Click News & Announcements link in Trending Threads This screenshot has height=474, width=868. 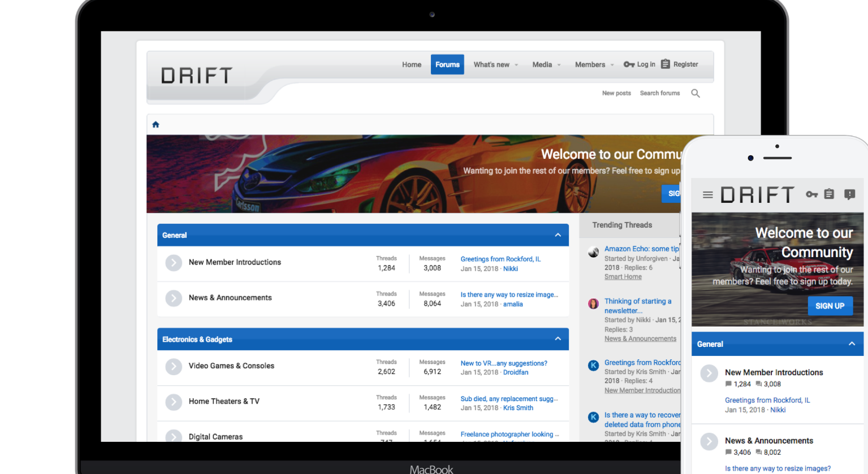pos(640,339)
